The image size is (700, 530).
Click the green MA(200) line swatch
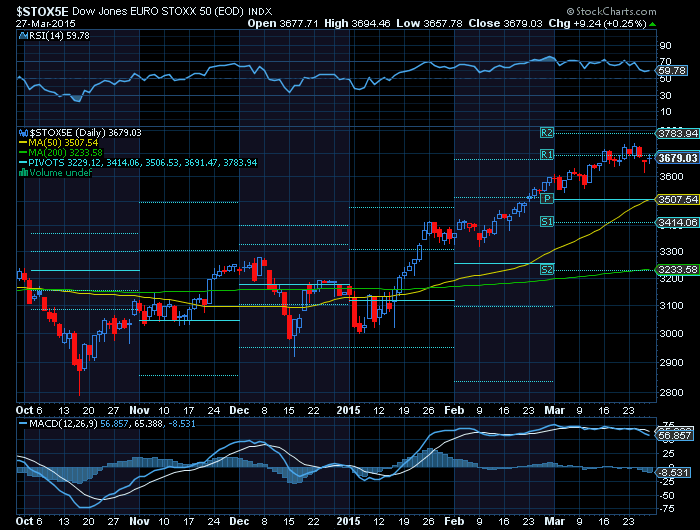pos(23,153)
